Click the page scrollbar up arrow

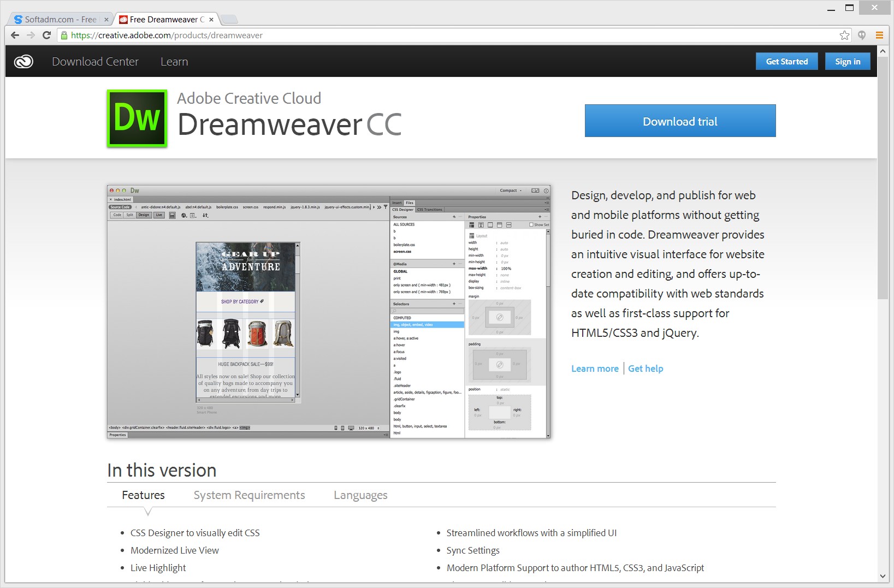click(883, 51)
